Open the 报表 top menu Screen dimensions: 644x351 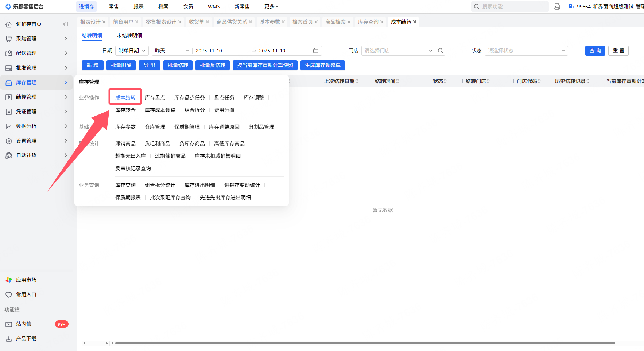(x=139, y=7)
